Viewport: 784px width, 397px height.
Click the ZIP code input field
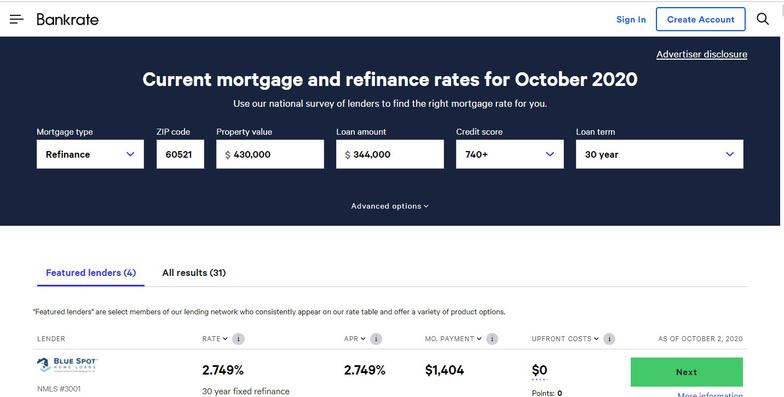click(180, 154)
